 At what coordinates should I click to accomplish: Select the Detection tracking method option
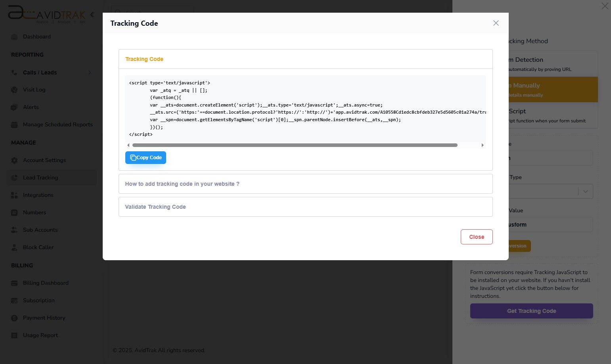553,64
